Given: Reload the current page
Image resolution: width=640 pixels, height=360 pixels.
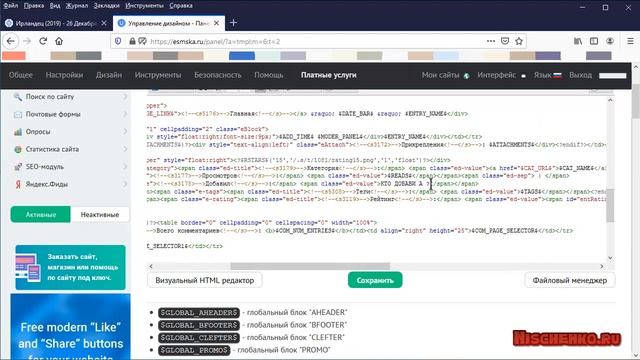Looking at the screenshot, I should point(43,41).
